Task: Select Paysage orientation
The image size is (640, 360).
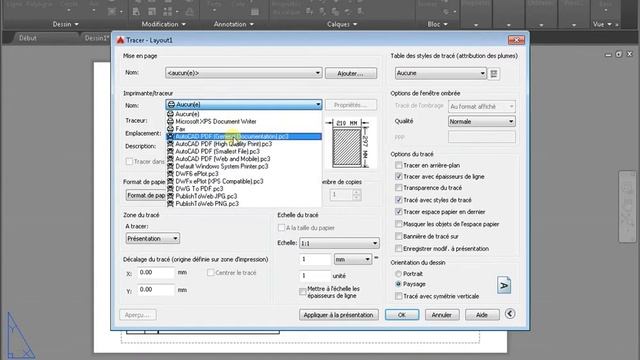Action: (x=398, y=284)
